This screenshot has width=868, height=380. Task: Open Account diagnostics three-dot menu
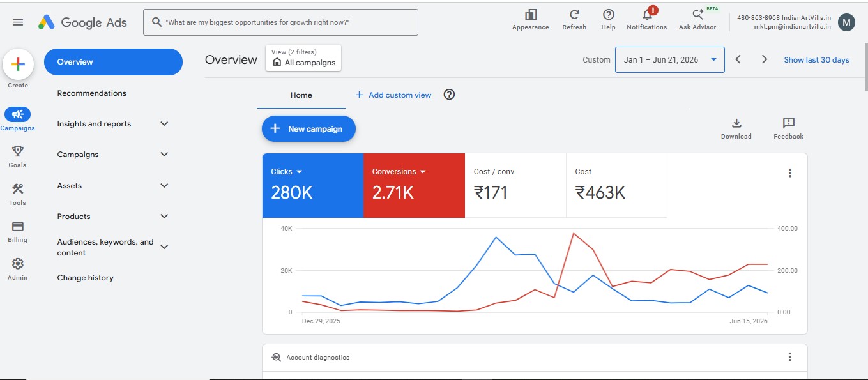click(x=790, y=357)
